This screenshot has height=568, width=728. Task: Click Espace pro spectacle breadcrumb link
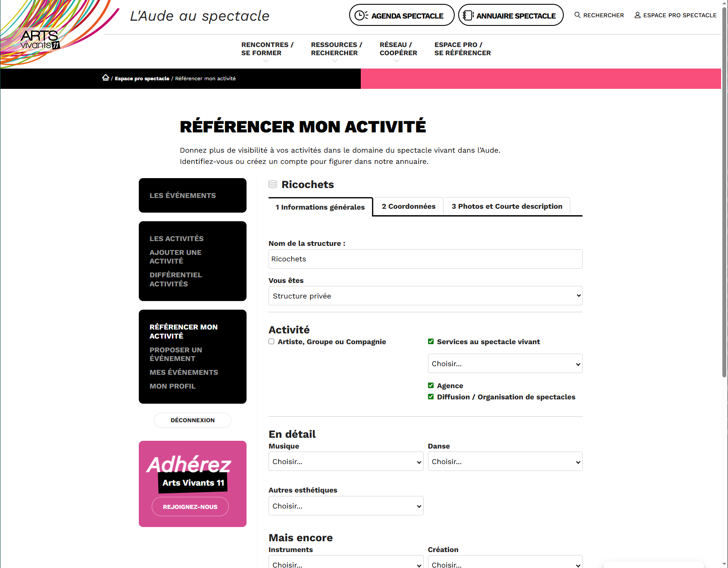click(142, 78)
